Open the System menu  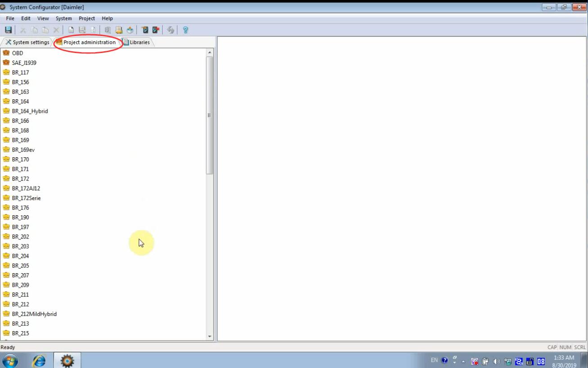pos(63,18)
